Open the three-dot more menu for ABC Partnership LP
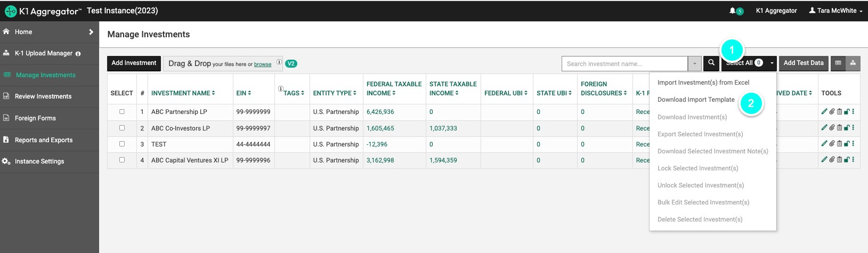 [853, 112]
